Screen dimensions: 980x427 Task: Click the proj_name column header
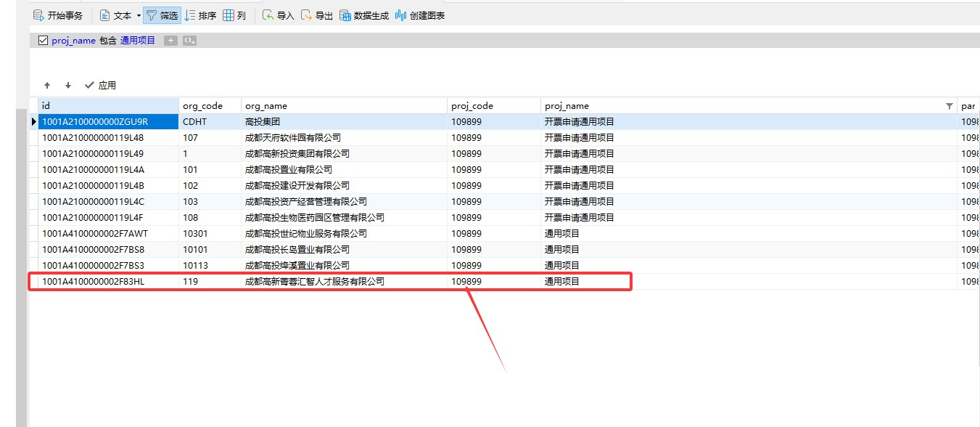point(749,105)
